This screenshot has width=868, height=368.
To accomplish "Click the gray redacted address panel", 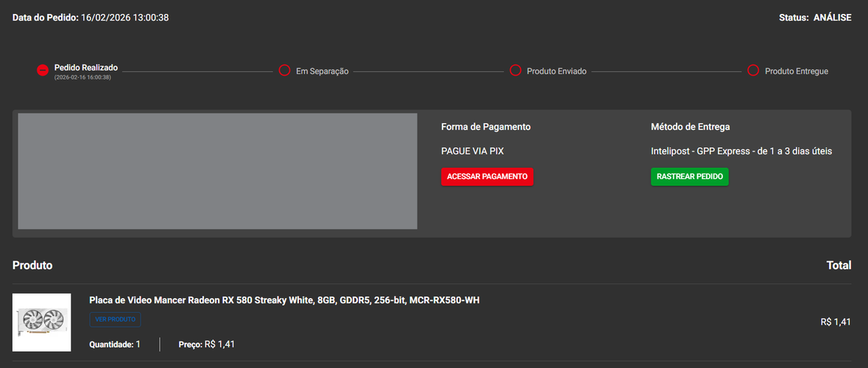I will [218, 171].
